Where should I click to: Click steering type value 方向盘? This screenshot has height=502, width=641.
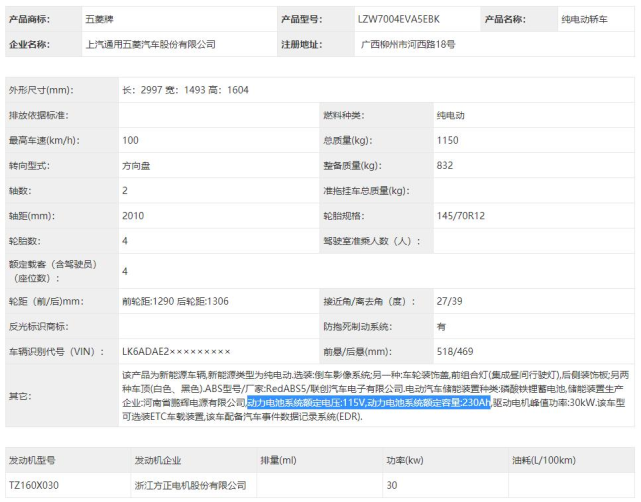pyautogui.click(x=136, y=166)
